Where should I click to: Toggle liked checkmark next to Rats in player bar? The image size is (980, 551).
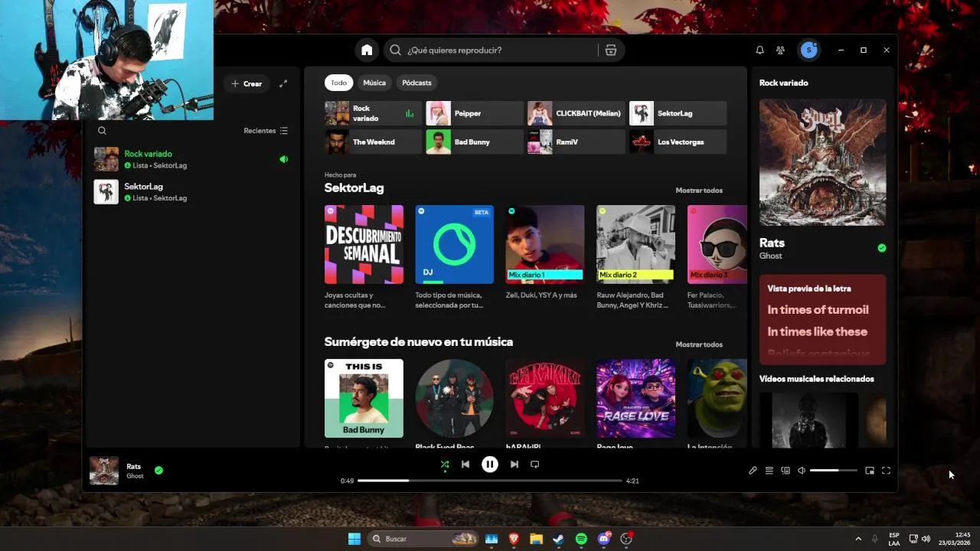click(x=158, y=471)
